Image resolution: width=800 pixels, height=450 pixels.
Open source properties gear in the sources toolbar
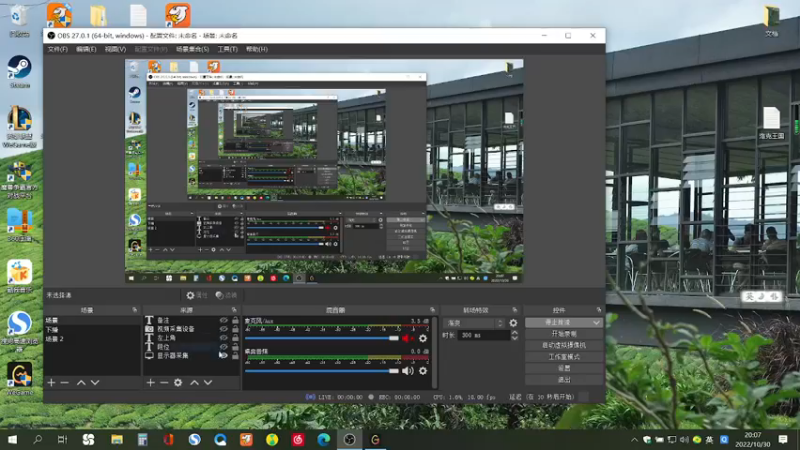pyautogui.click(x=178, y=382)
